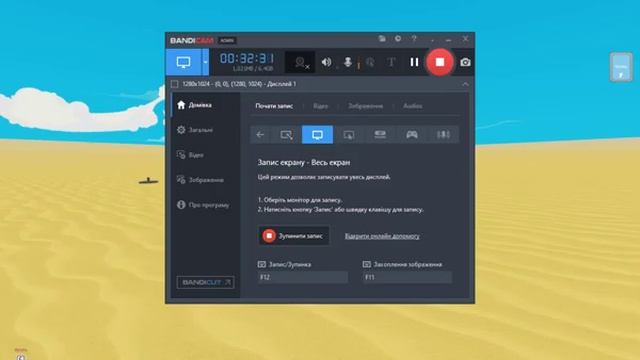
Task: Open the blue desktop icon at right
Action: coord(621,67)
